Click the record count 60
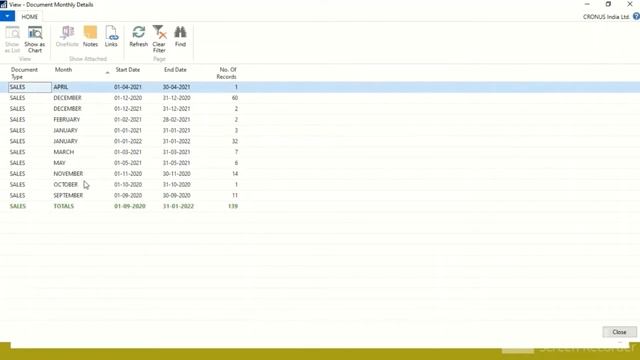 coord(235,98)
